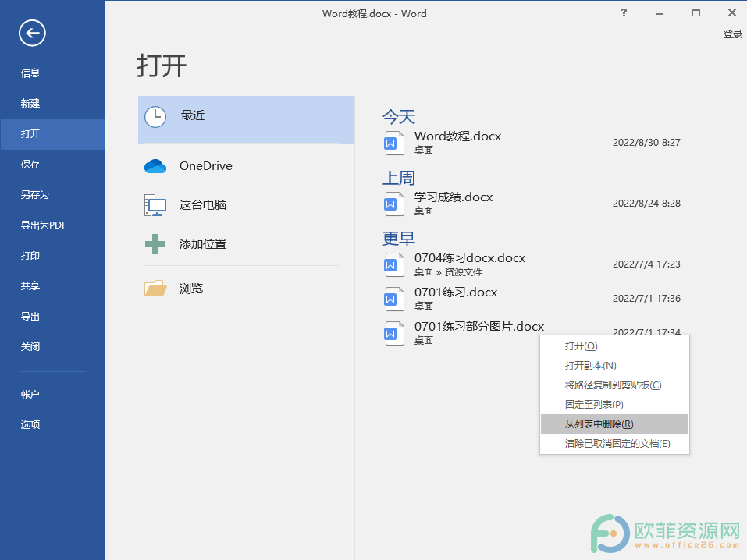Click the OneDrive cloud icon
The image size is (747, 560).
coord(155,166)
